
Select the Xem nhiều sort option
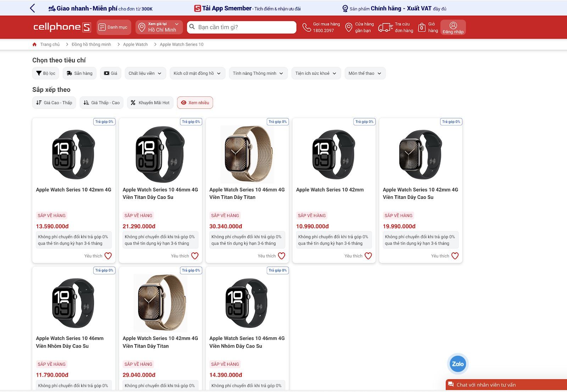pyautogui.click(x=195, y=103)
